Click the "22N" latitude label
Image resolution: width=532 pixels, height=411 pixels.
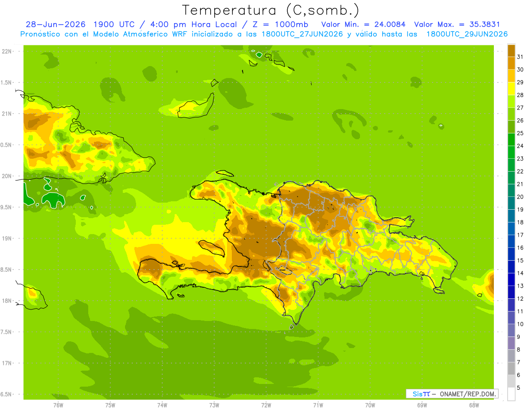coord(7,51)
